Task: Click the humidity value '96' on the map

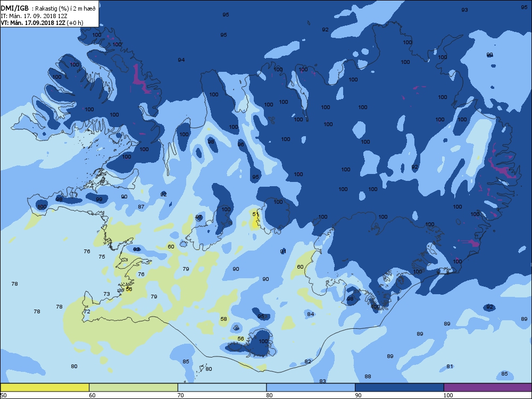Action: (x=240, y=144)
